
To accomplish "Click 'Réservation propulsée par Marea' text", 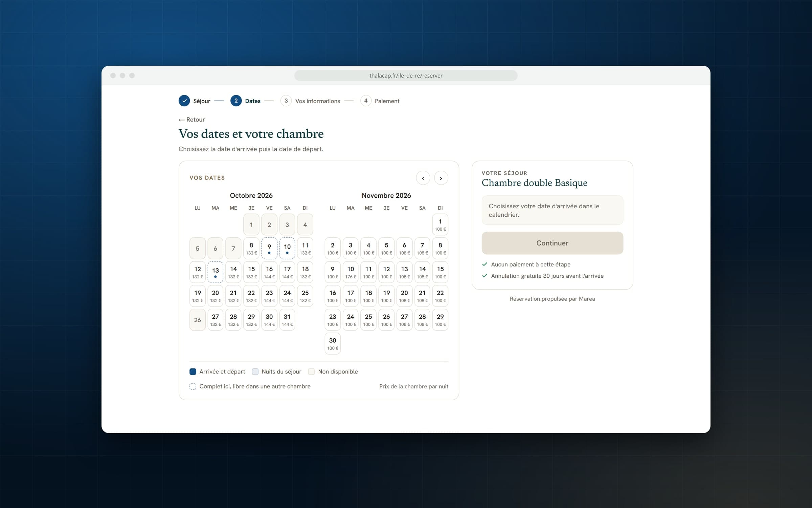I will click(x=552, y=299).
